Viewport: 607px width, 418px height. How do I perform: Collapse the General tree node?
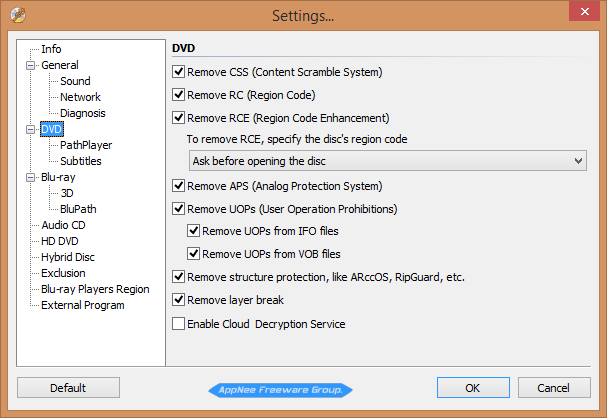click(x=30, y=65)
